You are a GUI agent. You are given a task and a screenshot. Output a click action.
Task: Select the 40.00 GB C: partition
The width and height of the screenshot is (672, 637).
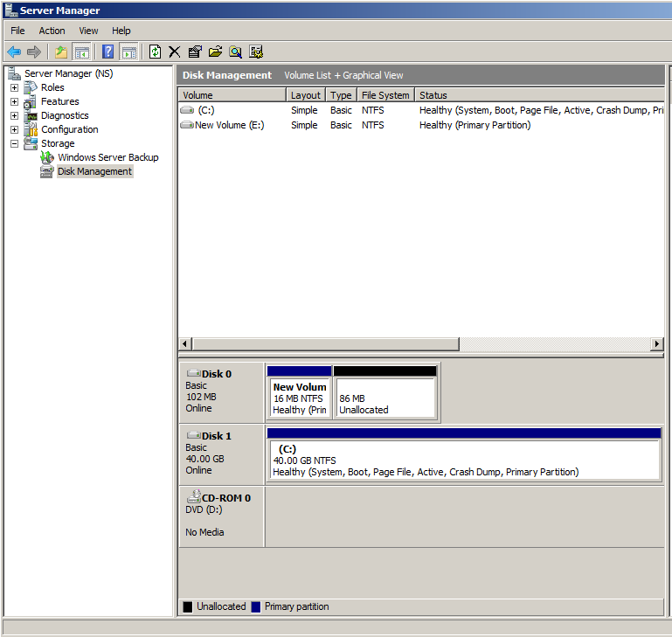[464, 455]
